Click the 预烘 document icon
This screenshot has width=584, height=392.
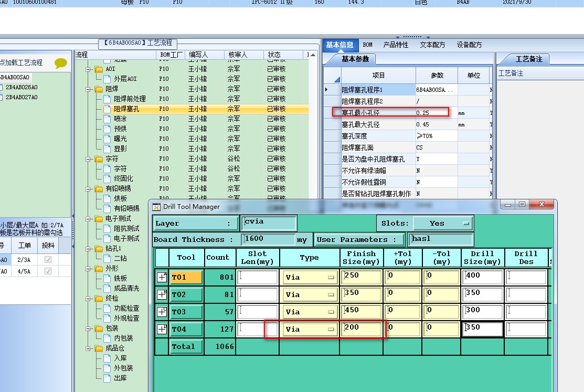point(107,129)
